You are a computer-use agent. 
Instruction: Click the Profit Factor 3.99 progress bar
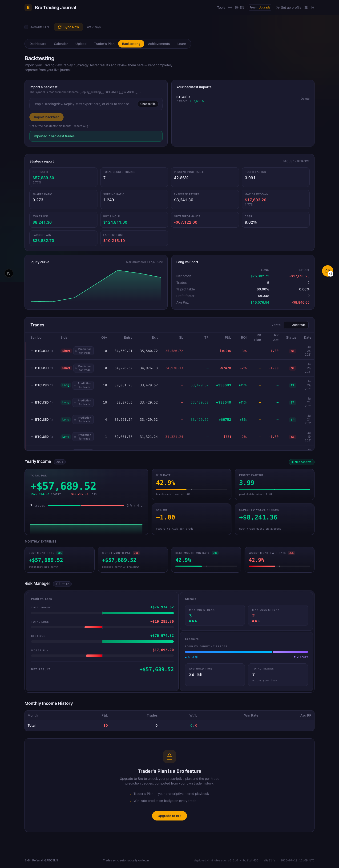[x=274, y=489]
